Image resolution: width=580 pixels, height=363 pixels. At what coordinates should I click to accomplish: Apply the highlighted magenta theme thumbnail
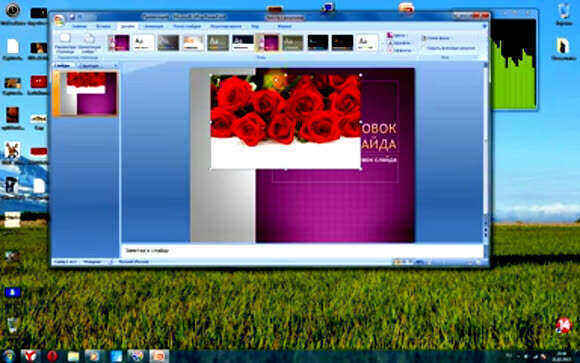pyautogui.click(x=267, y=43)
